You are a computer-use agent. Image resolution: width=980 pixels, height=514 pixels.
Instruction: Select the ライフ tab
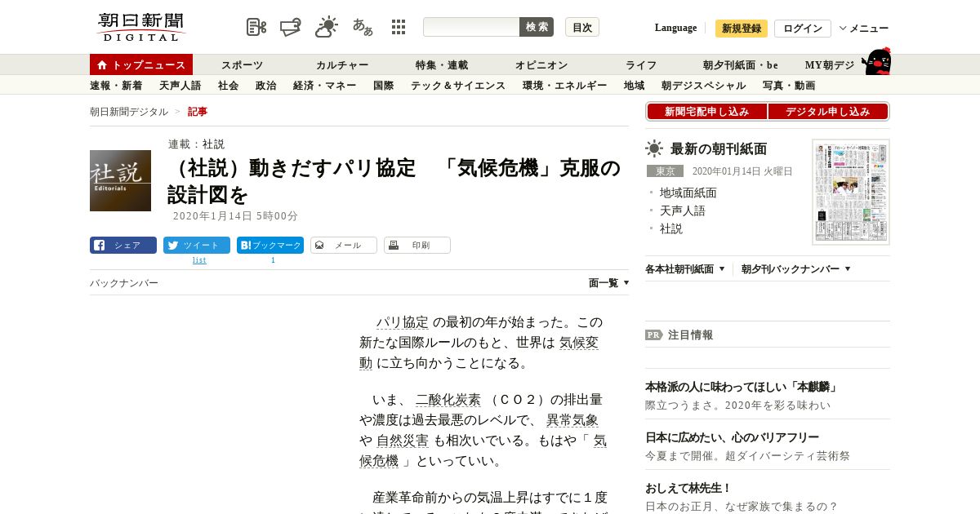(641, 65)
